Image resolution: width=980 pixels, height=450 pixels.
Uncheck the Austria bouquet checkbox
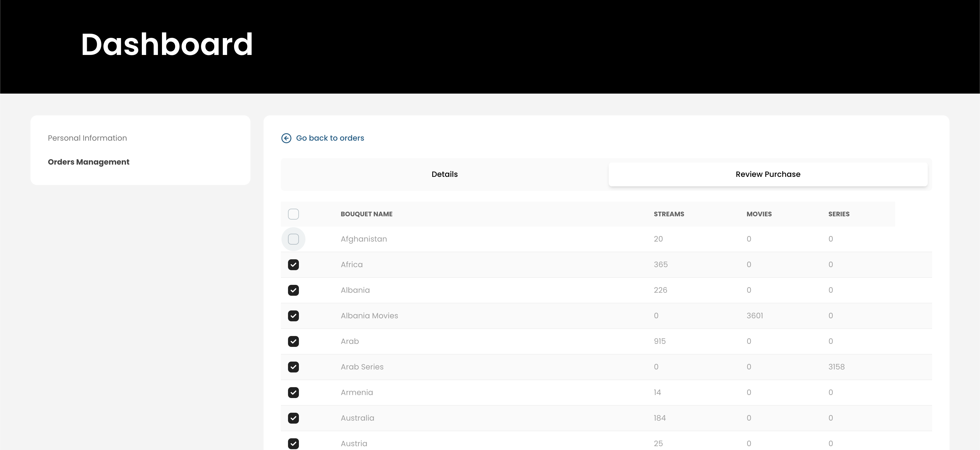click(x=293, y=443)
